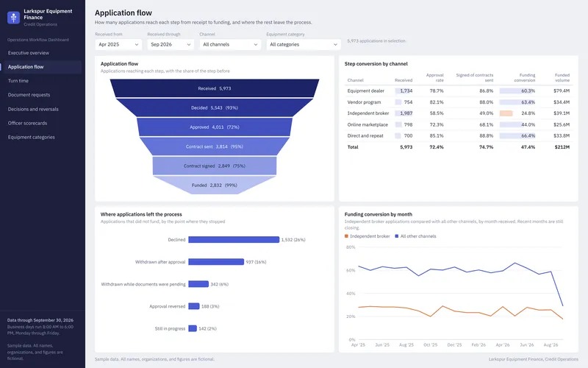The image size is (588, 368).
Task: Sort by Funding conversion column header
Action: coord(525,77)
